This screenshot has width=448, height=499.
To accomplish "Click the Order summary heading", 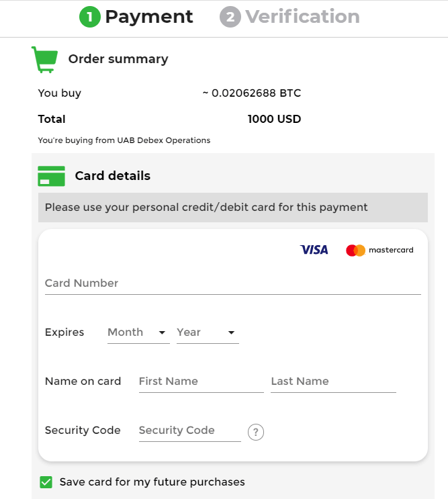I will 118,59.
